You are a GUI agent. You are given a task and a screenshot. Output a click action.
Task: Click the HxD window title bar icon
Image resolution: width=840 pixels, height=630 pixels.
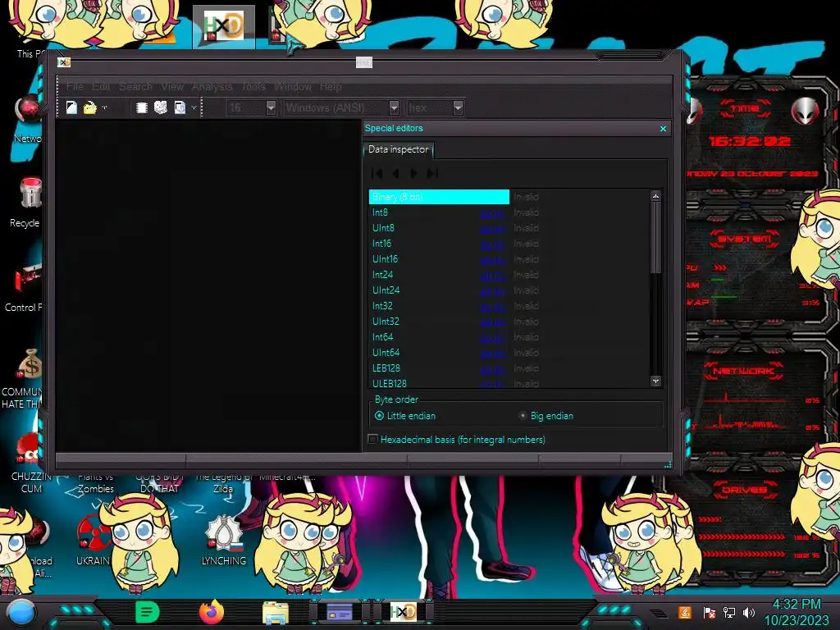(x=64, y=62)
